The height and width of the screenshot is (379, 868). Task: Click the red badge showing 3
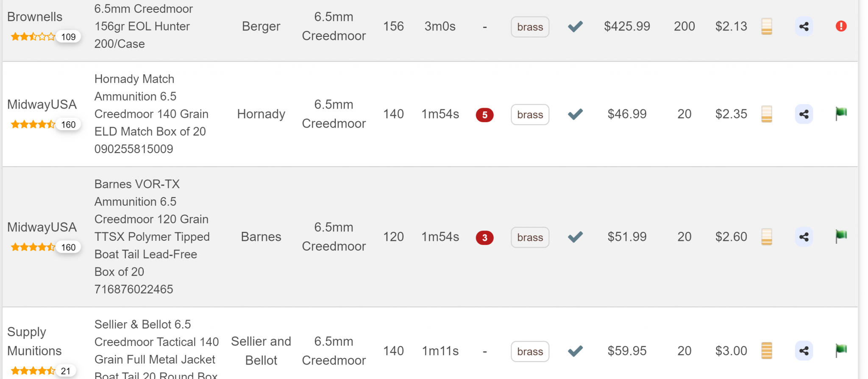484,237
